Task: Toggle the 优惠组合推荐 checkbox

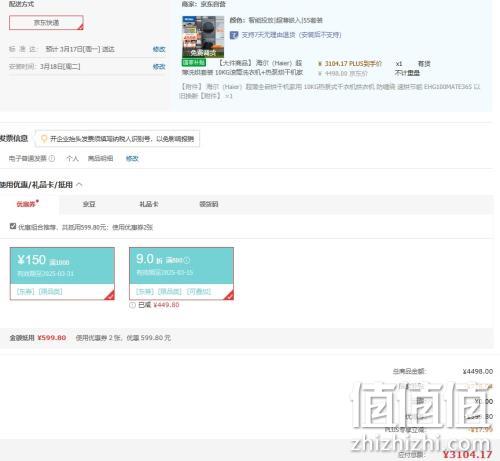Action: [13, 226]
